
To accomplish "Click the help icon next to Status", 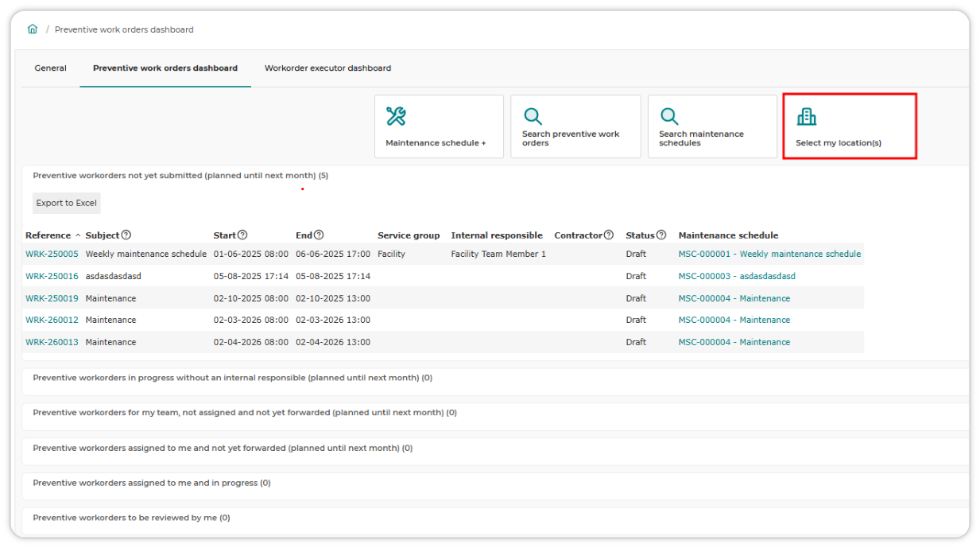I will coord(661,235).
